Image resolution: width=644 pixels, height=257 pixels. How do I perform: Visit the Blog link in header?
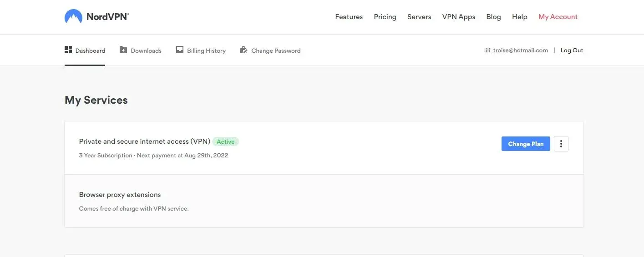coord(493,17)
